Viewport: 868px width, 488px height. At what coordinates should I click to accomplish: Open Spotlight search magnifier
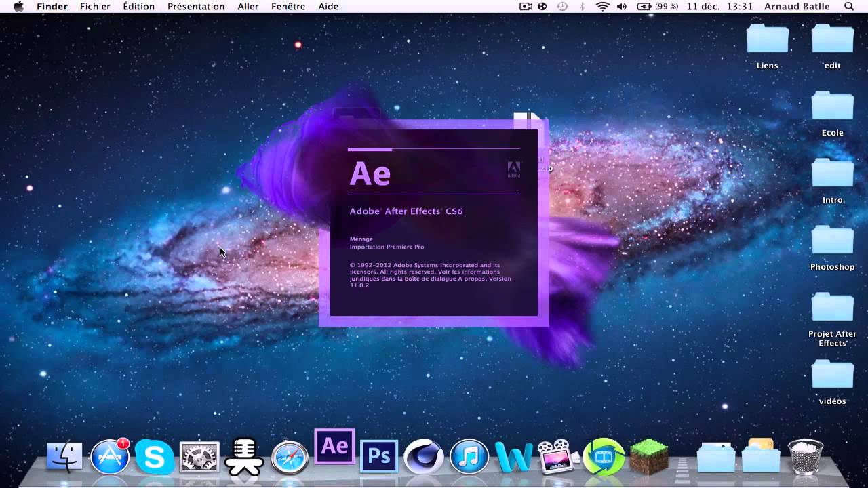(849, 7)
